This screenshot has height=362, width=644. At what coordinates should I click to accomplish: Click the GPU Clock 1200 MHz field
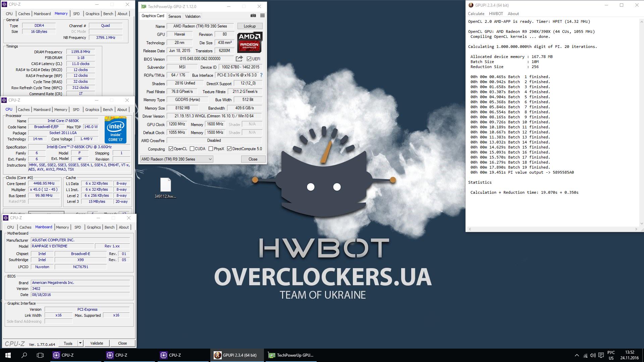click(177, 124)
